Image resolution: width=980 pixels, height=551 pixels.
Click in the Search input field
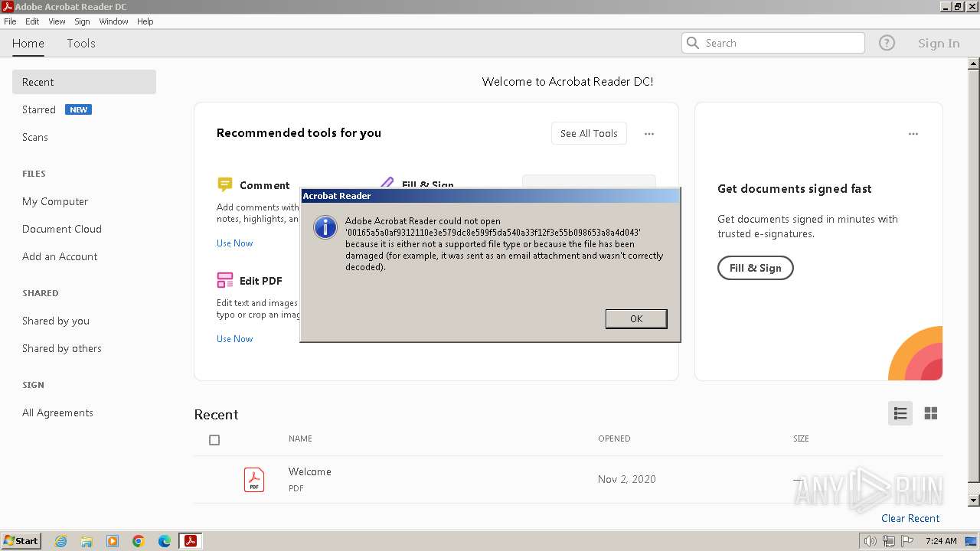coord(773,43)
